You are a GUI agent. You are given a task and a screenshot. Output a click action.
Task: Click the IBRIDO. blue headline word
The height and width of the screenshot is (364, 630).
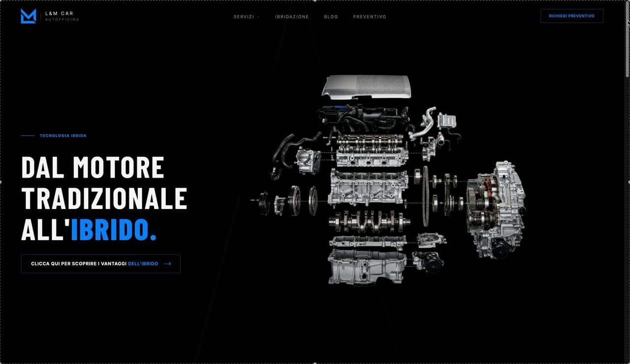coord(114,229)
